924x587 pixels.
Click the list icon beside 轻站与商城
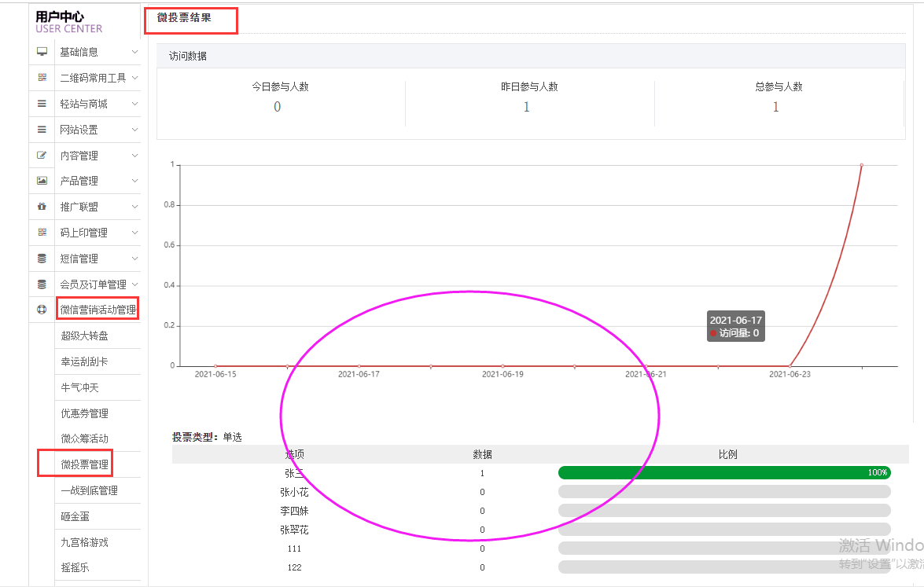(x=42, y=104)
